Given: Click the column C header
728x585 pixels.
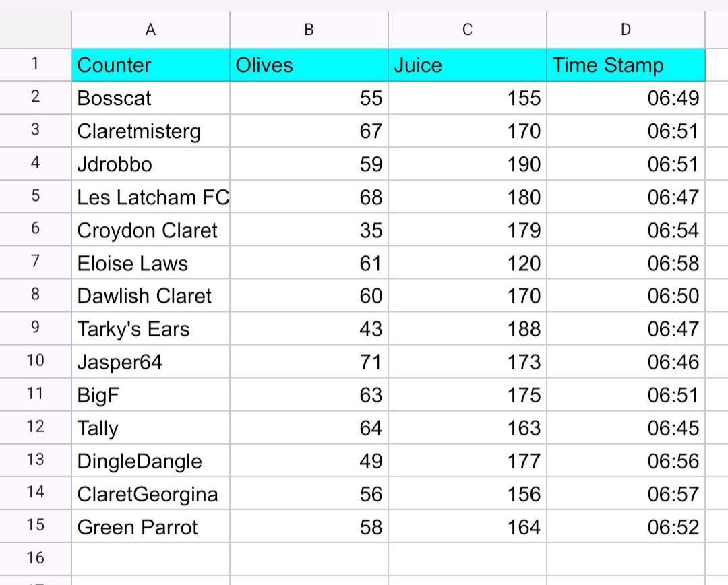Looking at the screenshot, I should (x=467, y=30).
